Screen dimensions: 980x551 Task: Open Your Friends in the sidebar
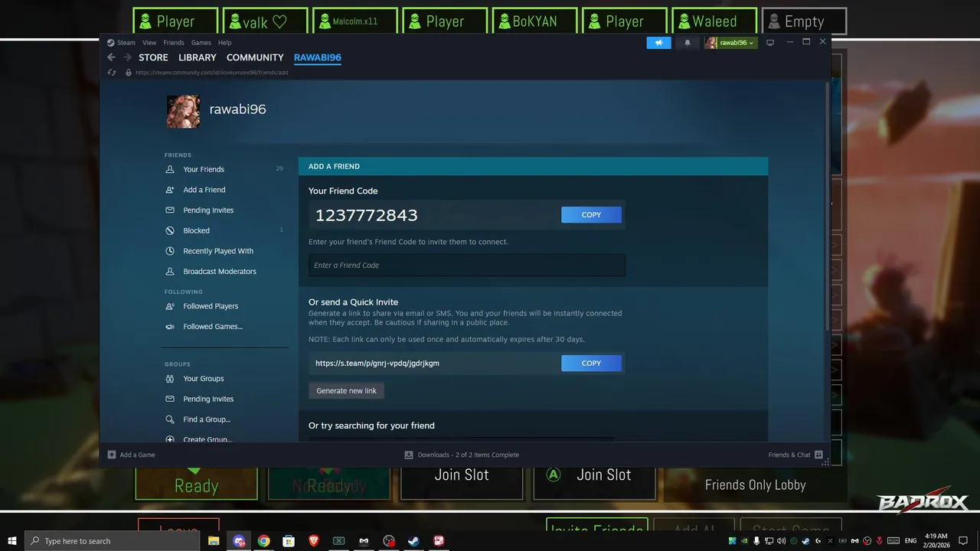click(204, 169)
